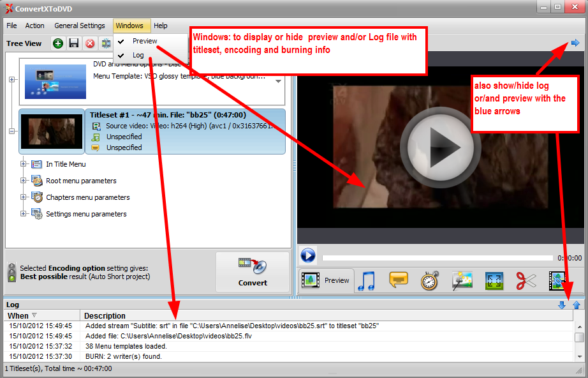Expand the Root menu parameters node

(23, 181)
